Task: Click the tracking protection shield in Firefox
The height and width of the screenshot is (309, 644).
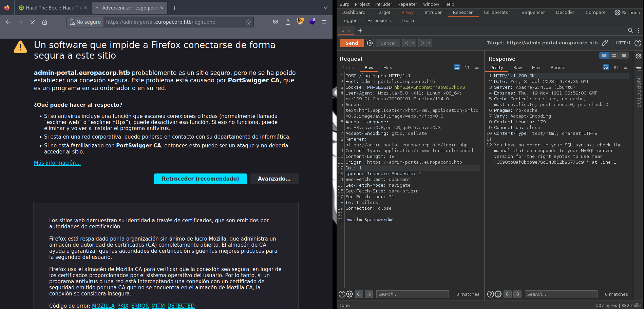Action: [276, 22]
